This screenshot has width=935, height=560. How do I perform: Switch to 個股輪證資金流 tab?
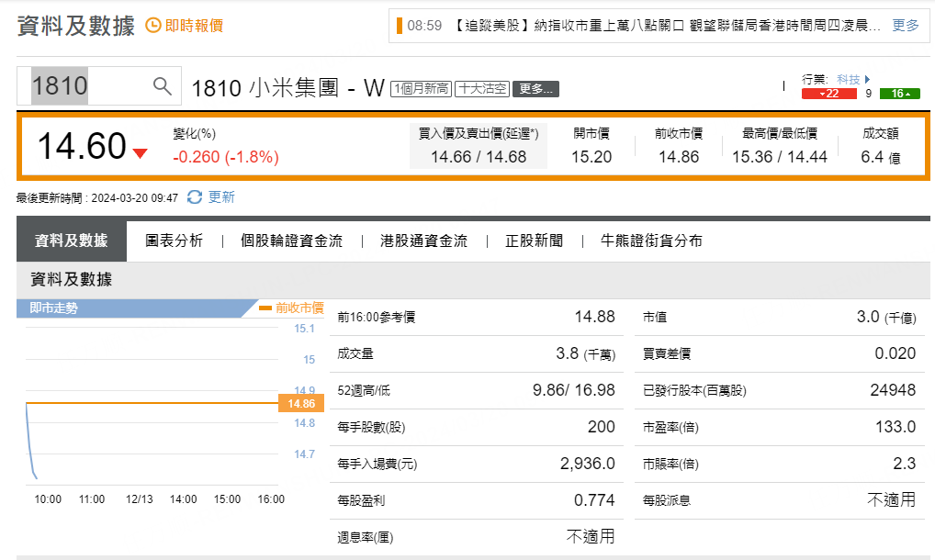click(291, 241)
